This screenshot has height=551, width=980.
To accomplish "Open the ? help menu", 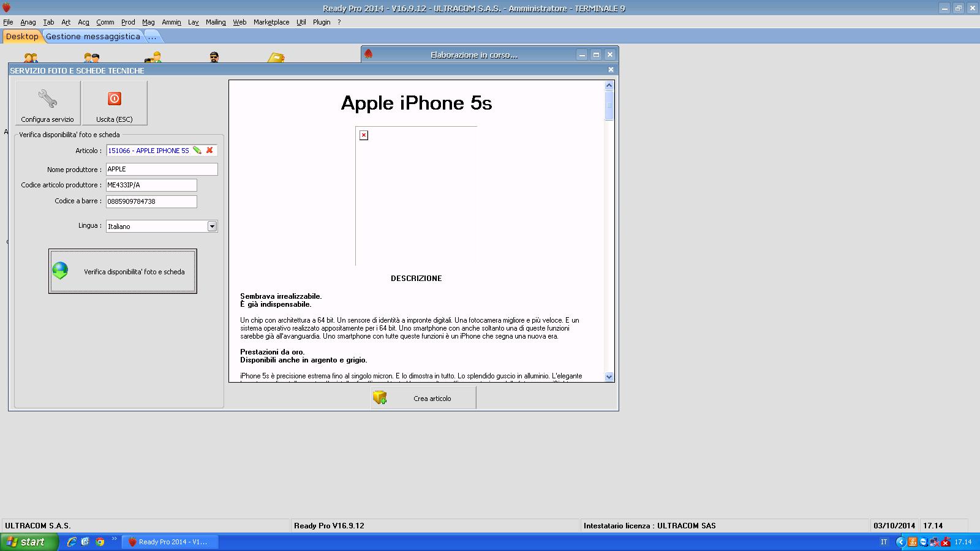I will coord(339,22).
